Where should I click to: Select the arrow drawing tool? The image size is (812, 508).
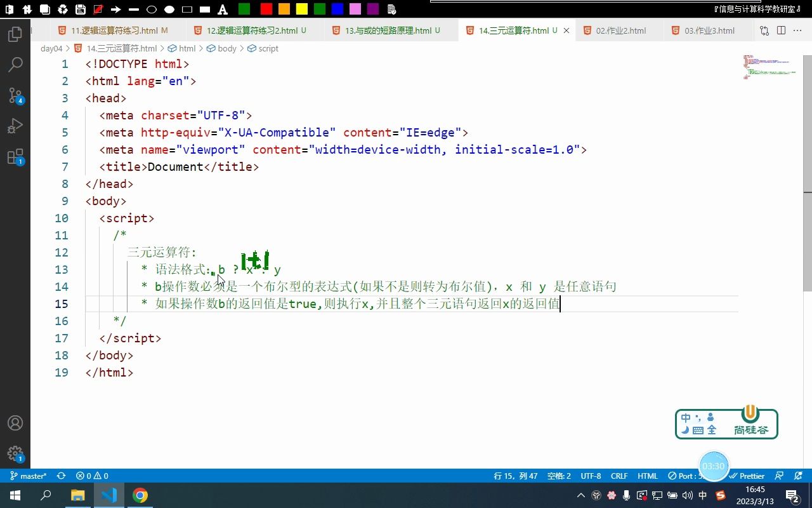click(115, 10)
